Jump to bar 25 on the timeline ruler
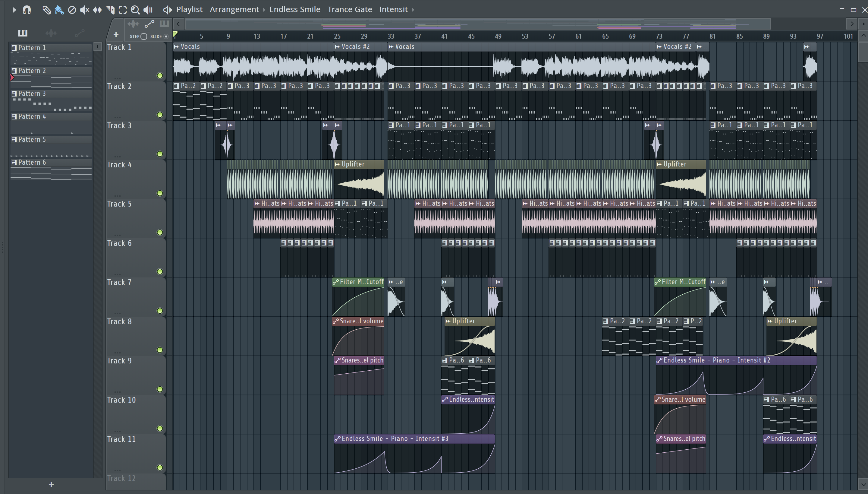The width and height of the screenshot is (868, 494). coord(337,36)
